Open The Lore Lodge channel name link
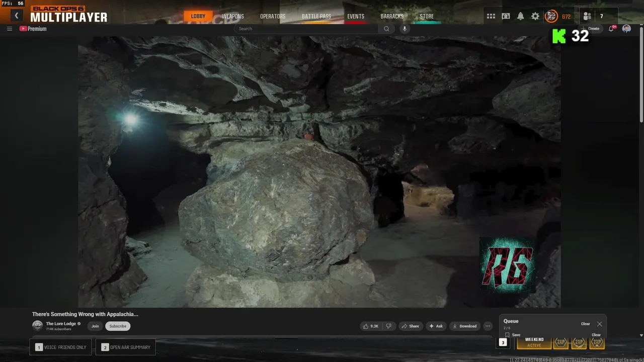The width and height of the screenshot is (644, 362). click(x=60, y=324)
